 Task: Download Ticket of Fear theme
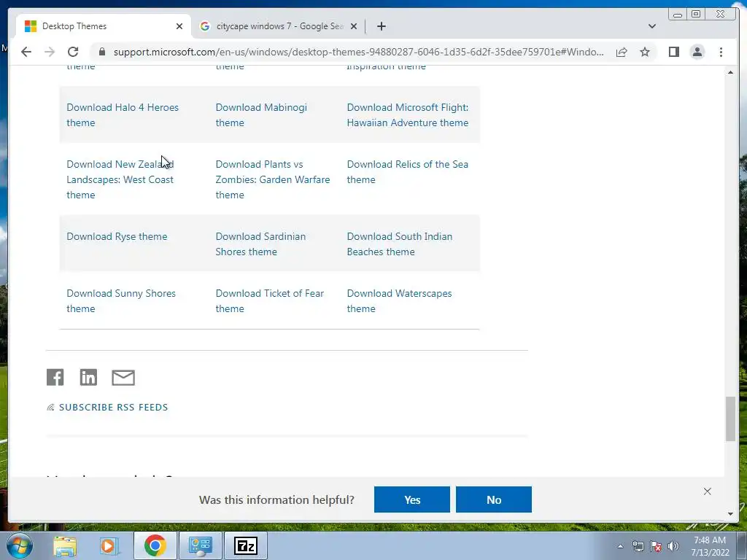(270, 301)
